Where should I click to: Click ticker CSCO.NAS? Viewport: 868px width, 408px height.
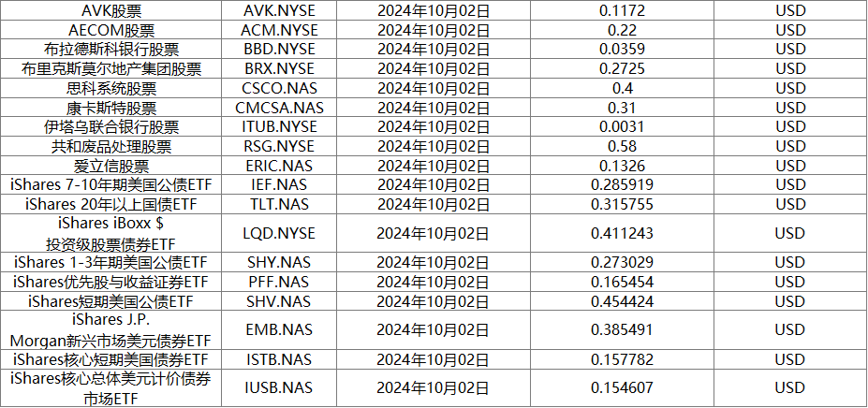[x=279, y=88]
